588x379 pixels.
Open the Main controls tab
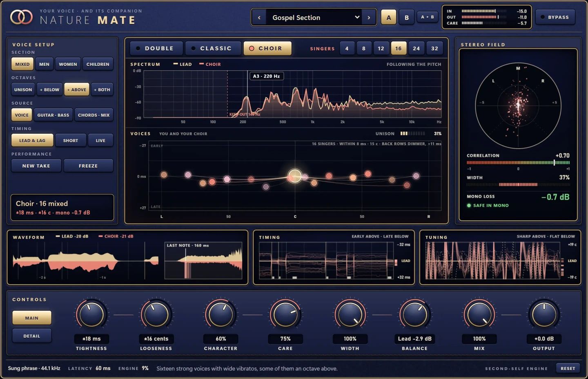click(32, 318)
